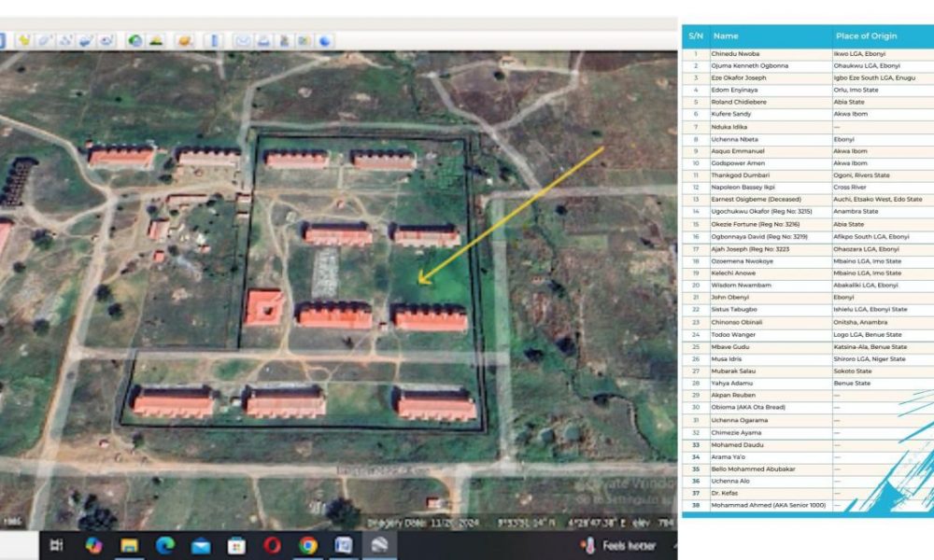
Task: Select the Ruler measuring tool
Action: (x=214, y=41)
